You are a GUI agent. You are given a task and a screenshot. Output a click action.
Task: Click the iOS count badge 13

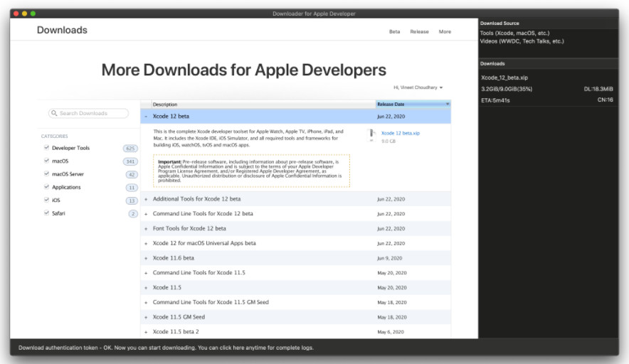pos(132,200)
